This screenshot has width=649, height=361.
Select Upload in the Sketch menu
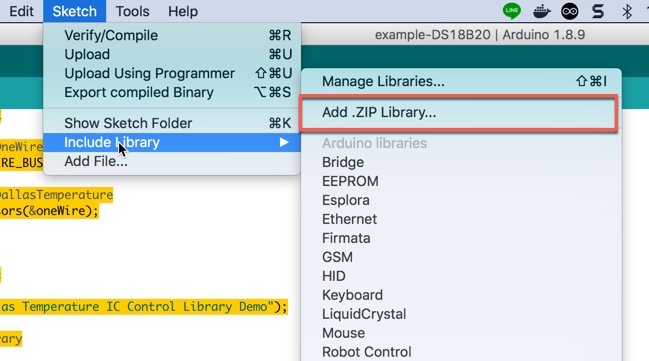pyautogui.click(x=172, y=54)
